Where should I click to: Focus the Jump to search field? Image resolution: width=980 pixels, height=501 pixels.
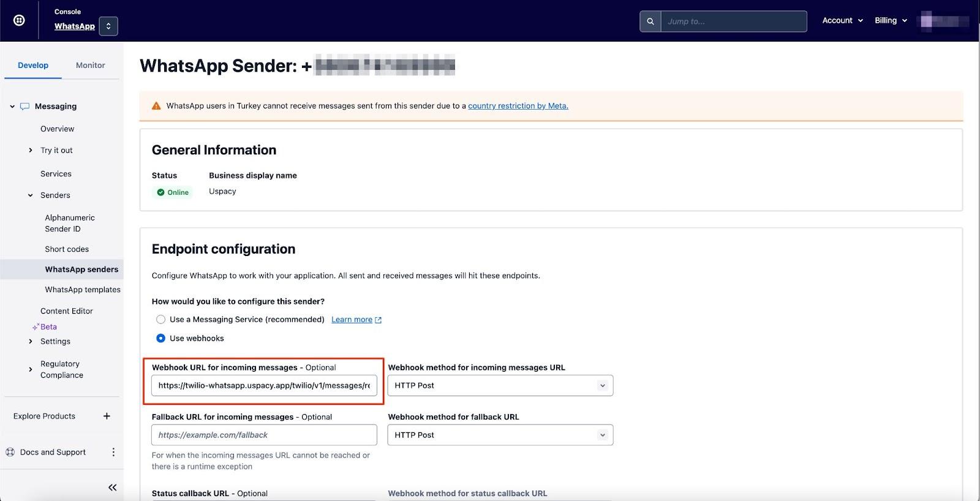[734, 21]
